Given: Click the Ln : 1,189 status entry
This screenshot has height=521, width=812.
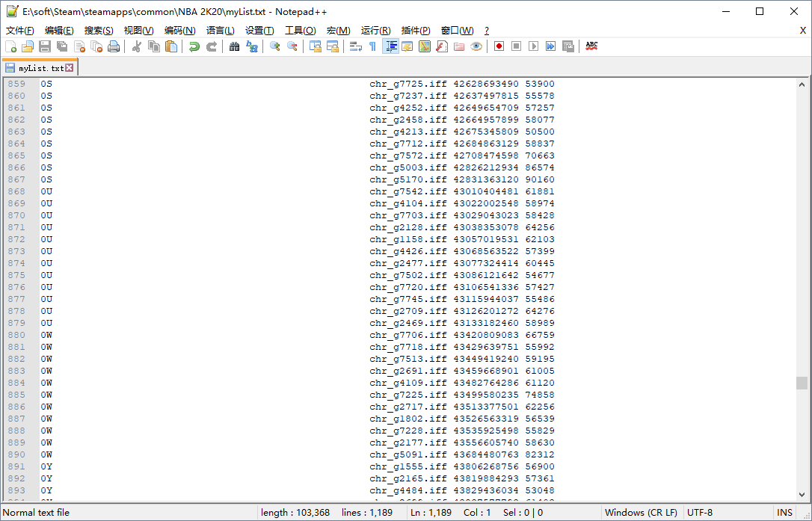Looking at the screenshot, I should [x=431, y=513].
